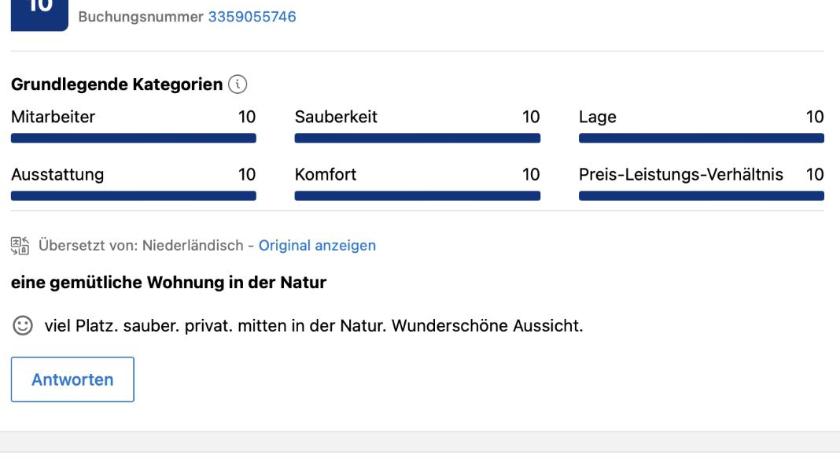This screenshot has height=460, width=840.
Task: Click the Lage rating bar
Action: coord(701,138)
